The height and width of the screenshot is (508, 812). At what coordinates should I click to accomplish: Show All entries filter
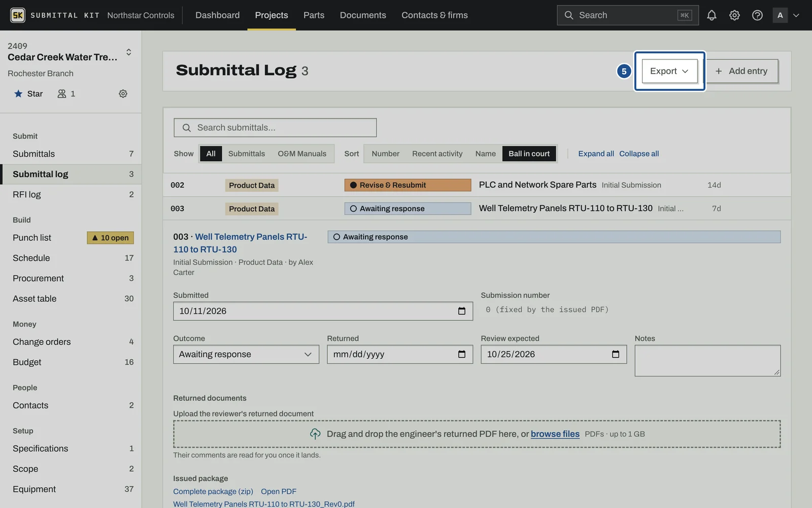[211, 153]
